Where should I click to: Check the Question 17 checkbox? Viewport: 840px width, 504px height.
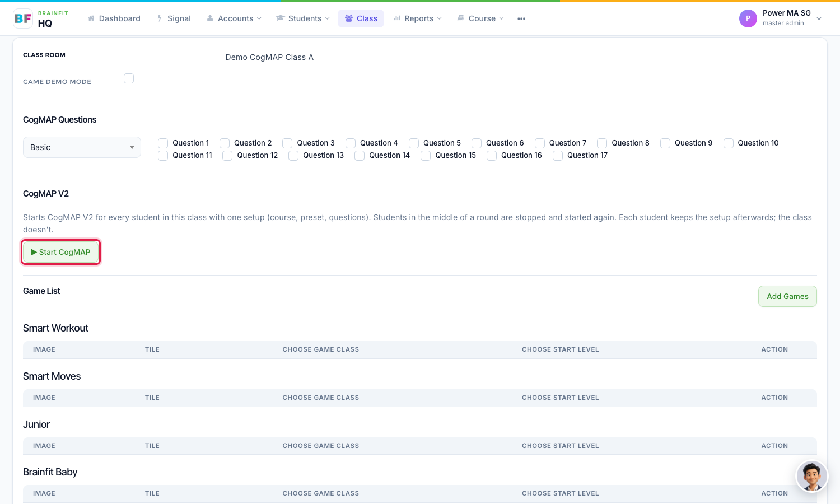pyautogui.click(x=558, y=156)
